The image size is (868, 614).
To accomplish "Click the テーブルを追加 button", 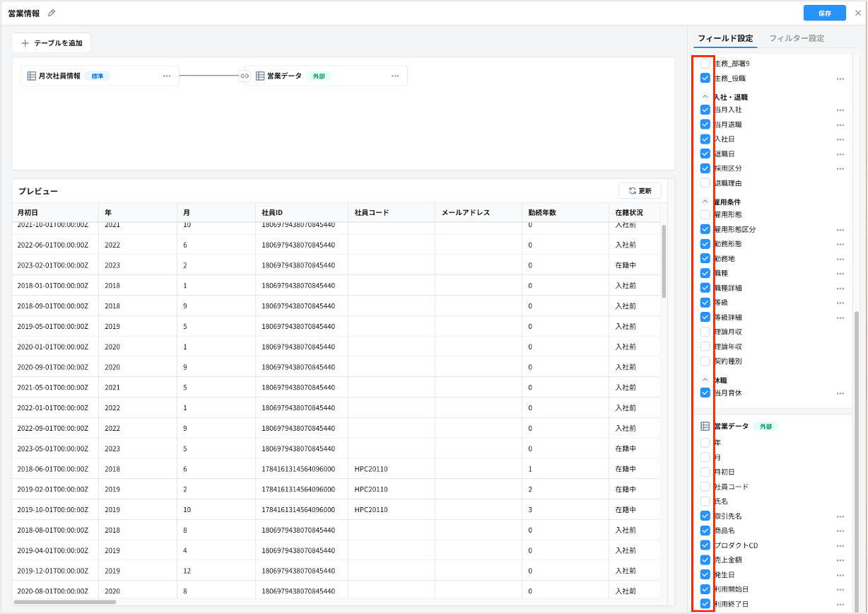I will [52, 43].
